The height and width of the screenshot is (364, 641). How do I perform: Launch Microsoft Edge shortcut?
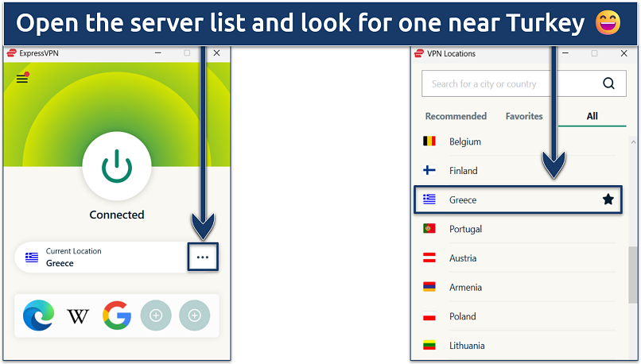coord(39,315)
